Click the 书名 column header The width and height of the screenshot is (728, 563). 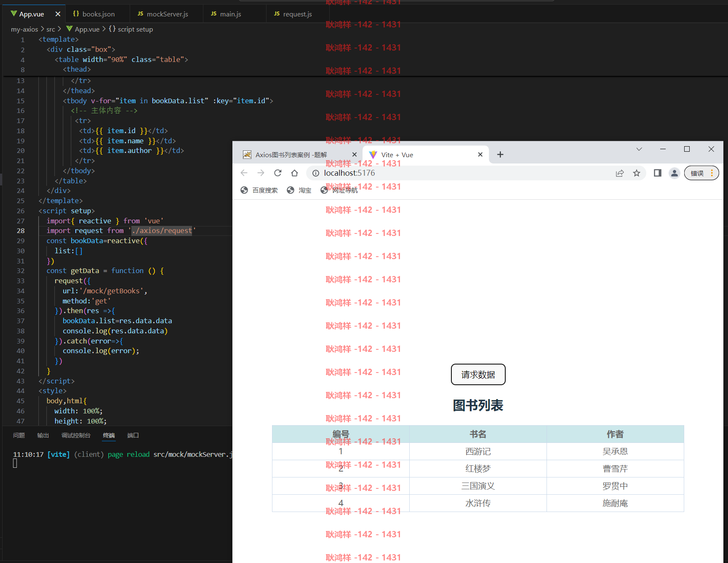[478, 434]
